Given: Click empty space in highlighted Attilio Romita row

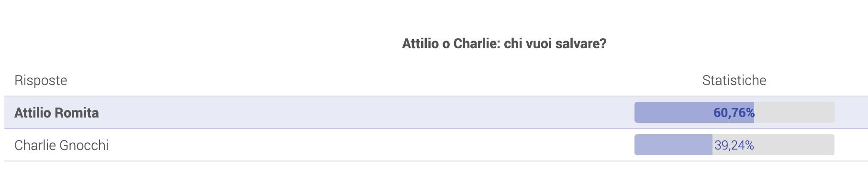Looking at the screenshot, I should click(x=364, y=113).
